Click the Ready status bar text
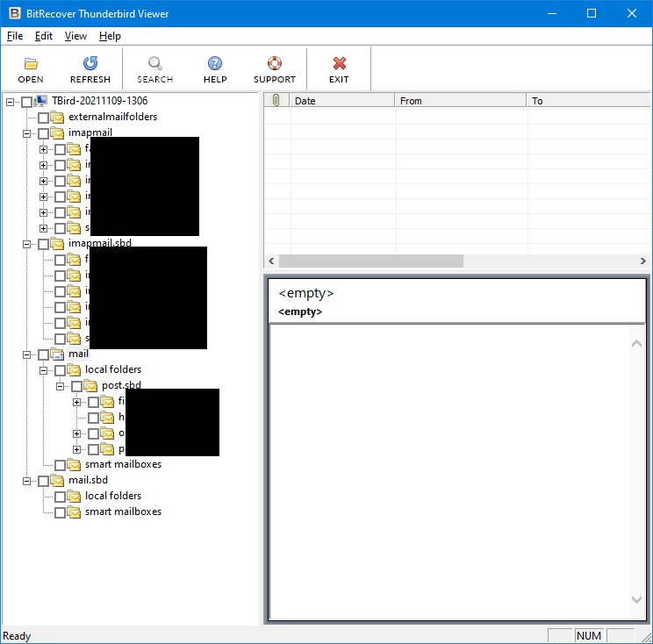The width and height of the screenshot is (653, 644). click(x=17, y=636)
